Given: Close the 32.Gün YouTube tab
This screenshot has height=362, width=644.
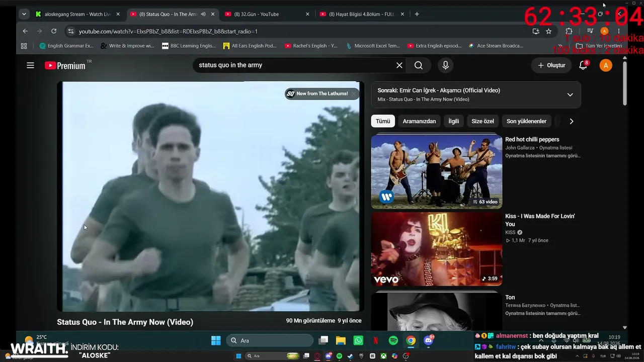Looking at the screenshot, I should (x=307, y=14).
